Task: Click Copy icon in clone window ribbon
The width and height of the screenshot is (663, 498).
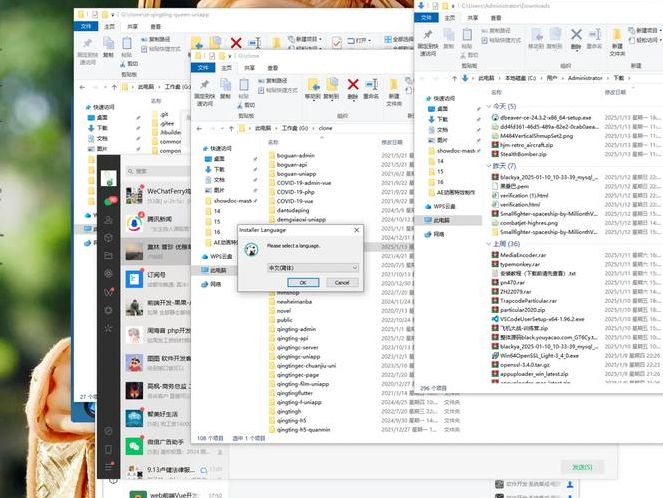Action: [225, 84]
